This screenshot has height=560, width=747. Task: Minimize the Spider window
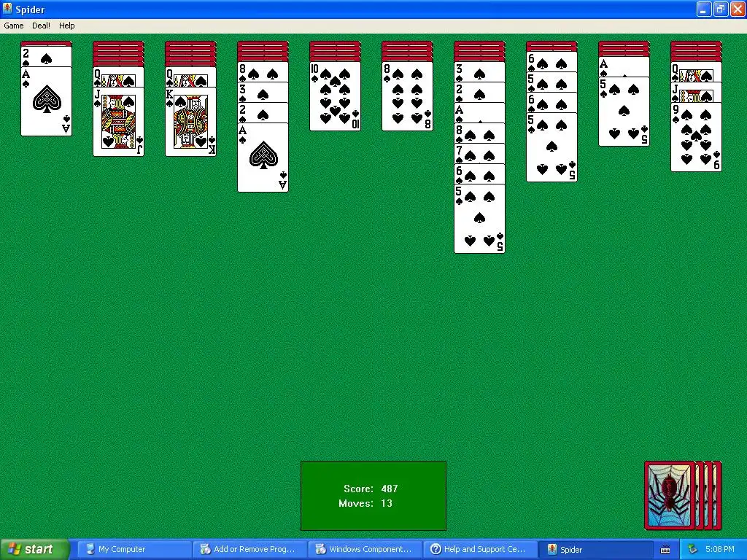click(704, 9)
